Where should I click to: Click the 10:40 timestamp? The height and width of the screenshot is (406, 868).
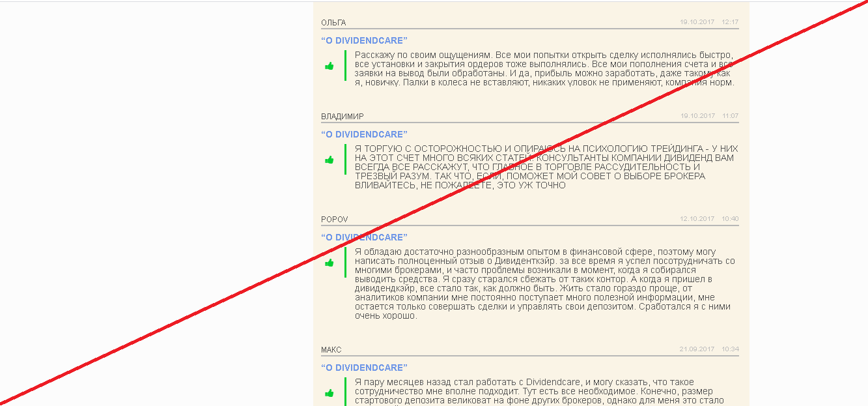coord(730,219)
